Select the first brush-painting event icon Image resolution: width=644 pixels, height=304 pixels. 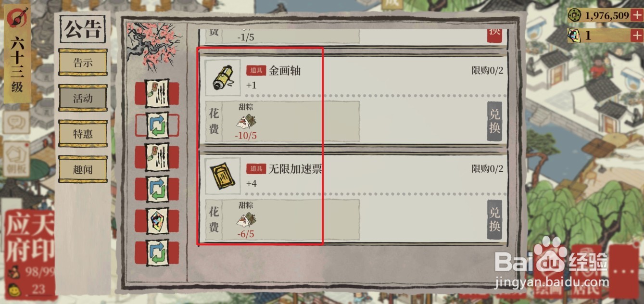tap(157, 93)
